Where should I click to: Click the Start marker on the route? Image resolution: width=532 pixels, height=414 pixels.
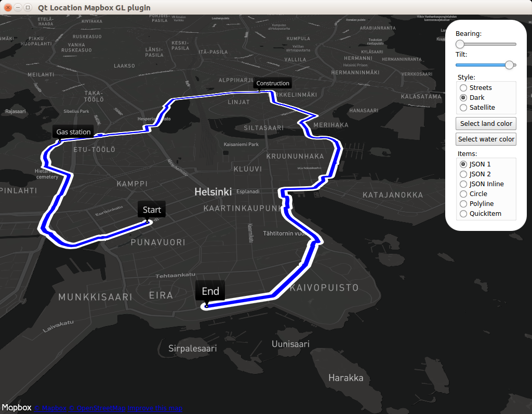coord(152,210)
